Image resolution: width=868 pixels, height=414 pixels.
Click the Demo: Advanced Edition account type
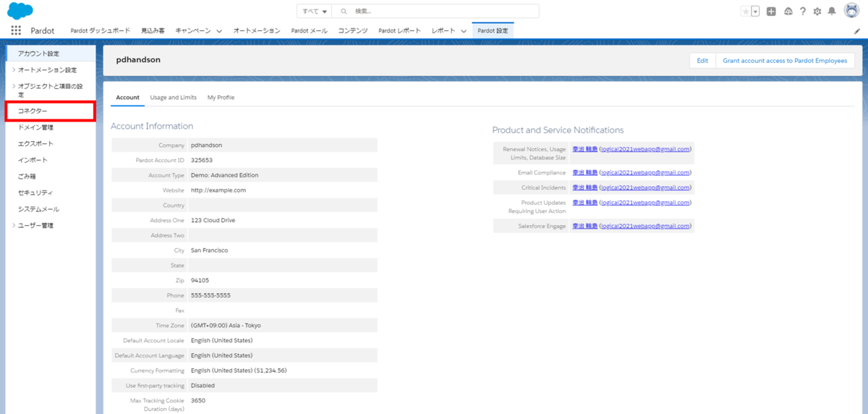pos(224,175)
